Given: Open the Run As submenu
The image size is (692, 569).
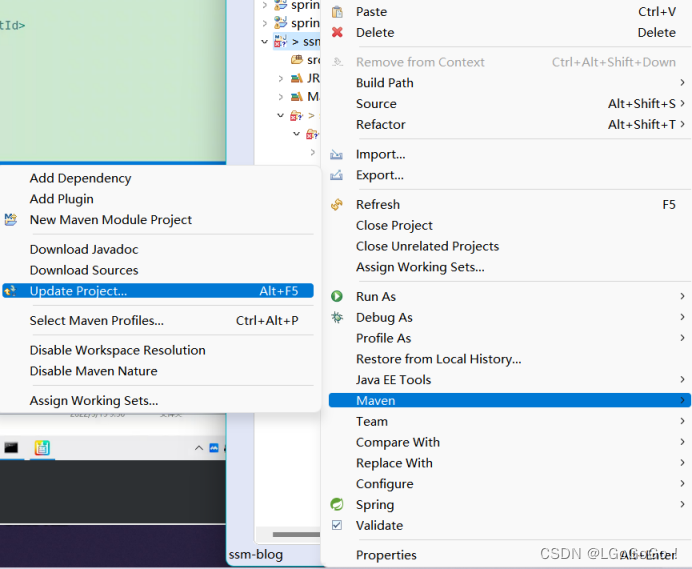Looking at the screenshot, I should tap(510, 296).
